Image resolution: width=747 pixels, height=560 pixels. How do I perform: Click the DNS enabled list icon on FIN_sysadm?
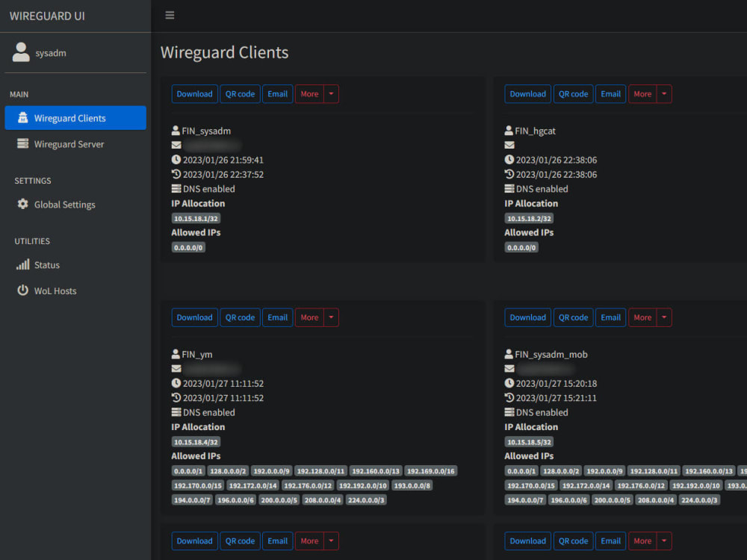click(x=176, y=189)
